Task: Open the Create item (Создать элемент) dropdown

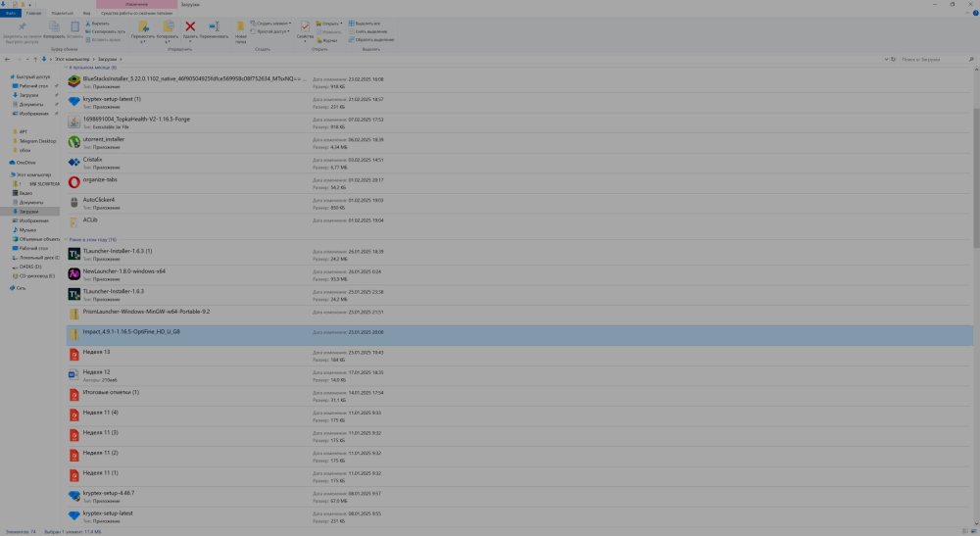Action: [270, 24]
